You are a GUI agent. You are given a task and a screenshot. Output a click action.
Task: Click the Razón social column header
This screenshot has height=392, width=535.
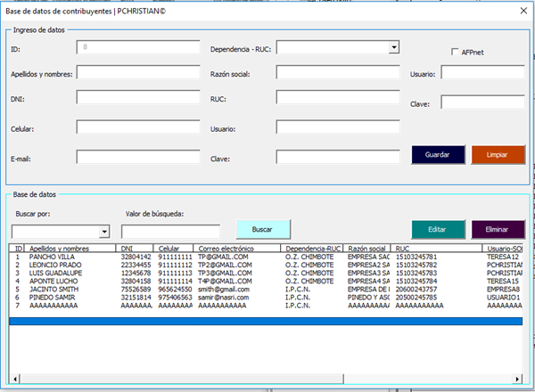coord(366,249)
